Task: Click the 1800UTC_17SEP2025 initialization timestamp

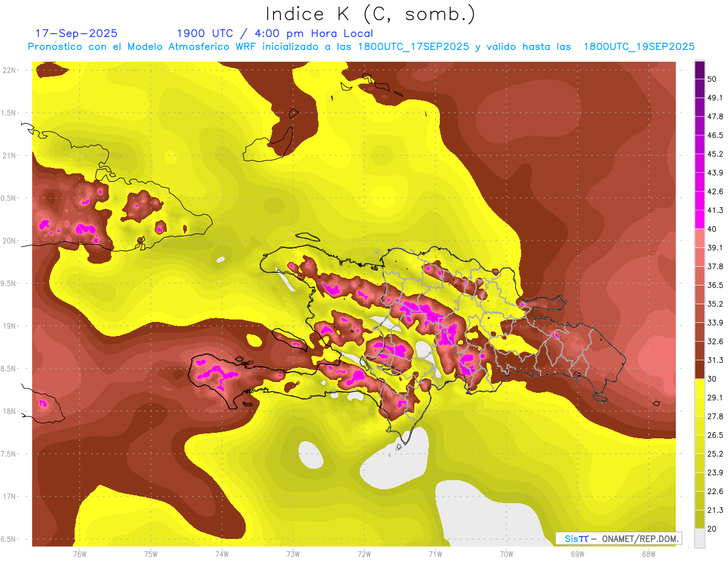Action: [x=413, y=47]
